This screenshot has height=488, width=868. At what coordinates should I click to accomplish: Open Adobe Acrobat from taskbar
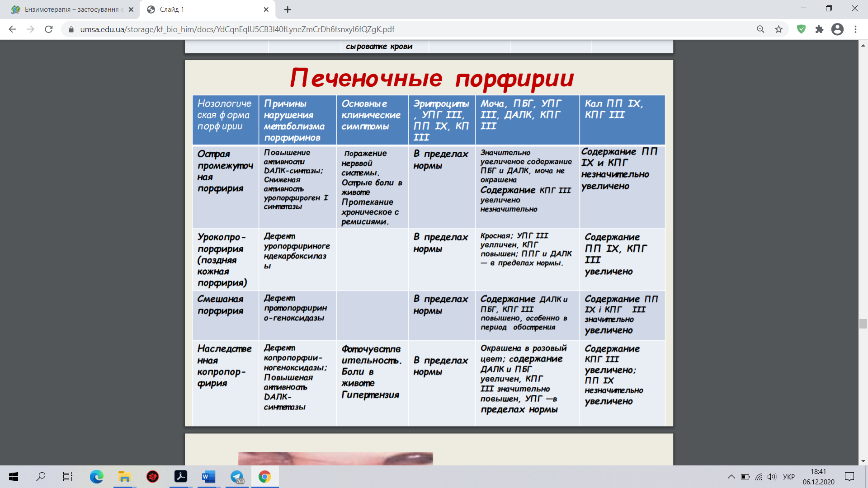click(181, 477)
